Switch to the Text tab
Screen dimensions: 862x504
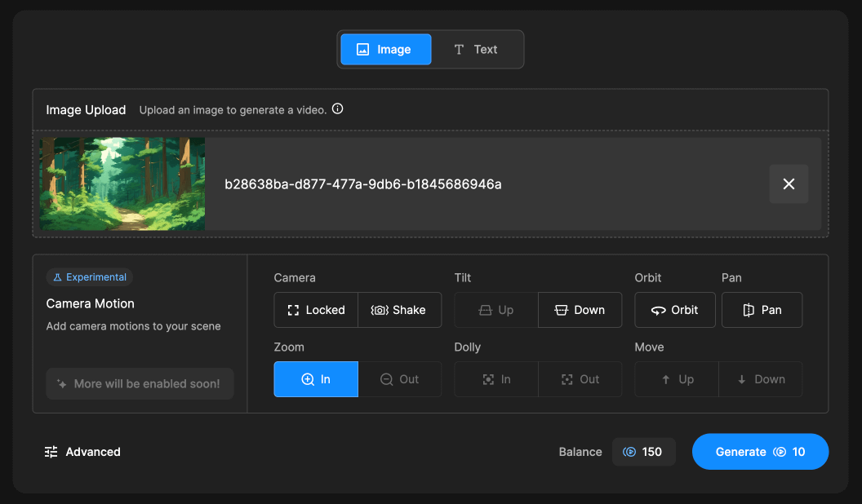tap(476, 50)
